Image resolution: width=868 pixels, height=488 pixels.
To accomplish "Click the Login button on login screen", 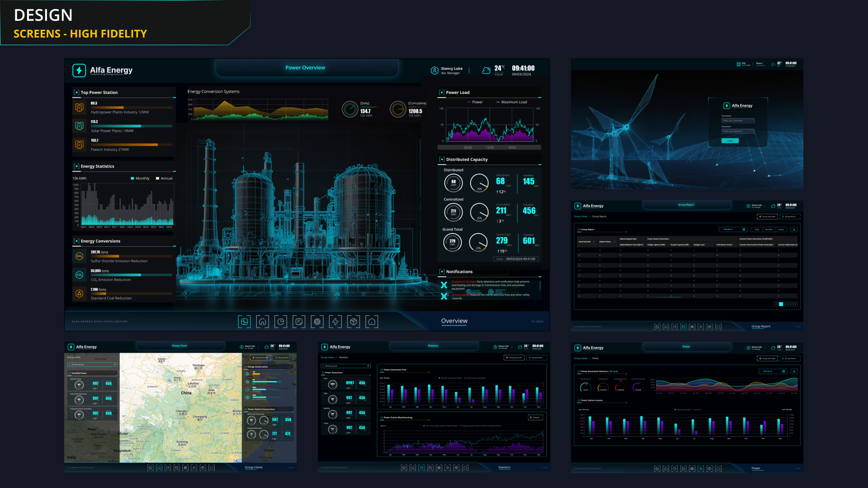I will 730,141.
